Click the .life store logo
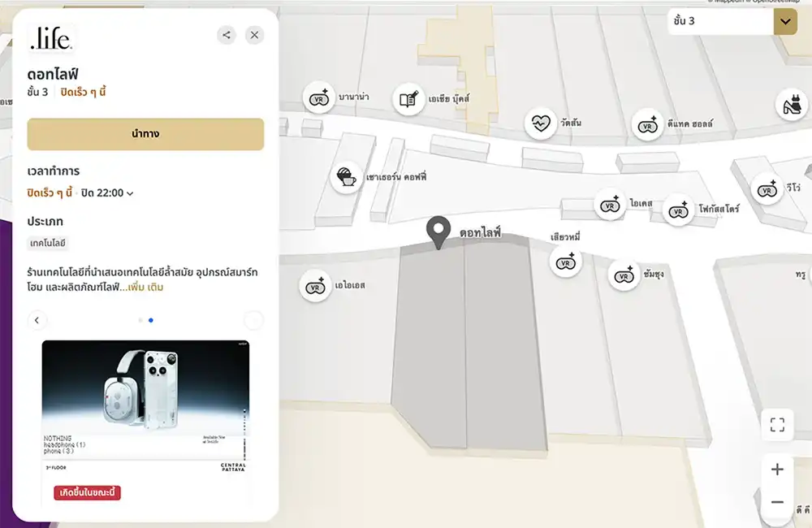 50,39
